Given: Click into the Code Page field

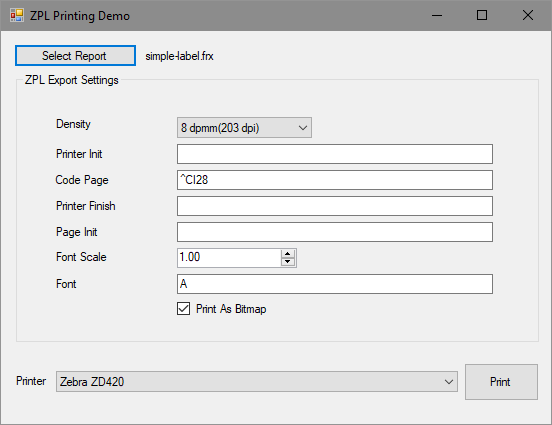Looking at the screenshot, I should [335, 180].
